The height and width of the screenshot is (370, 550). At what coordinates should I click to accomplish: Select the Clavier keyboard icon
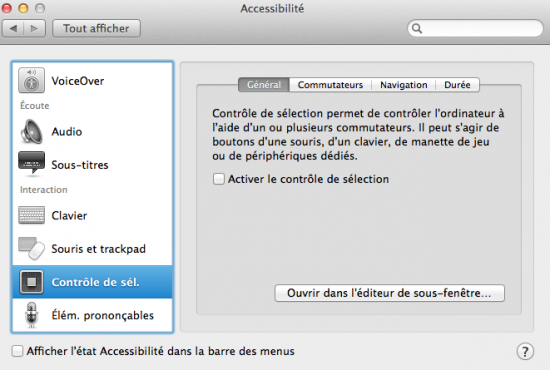[32, 215]
